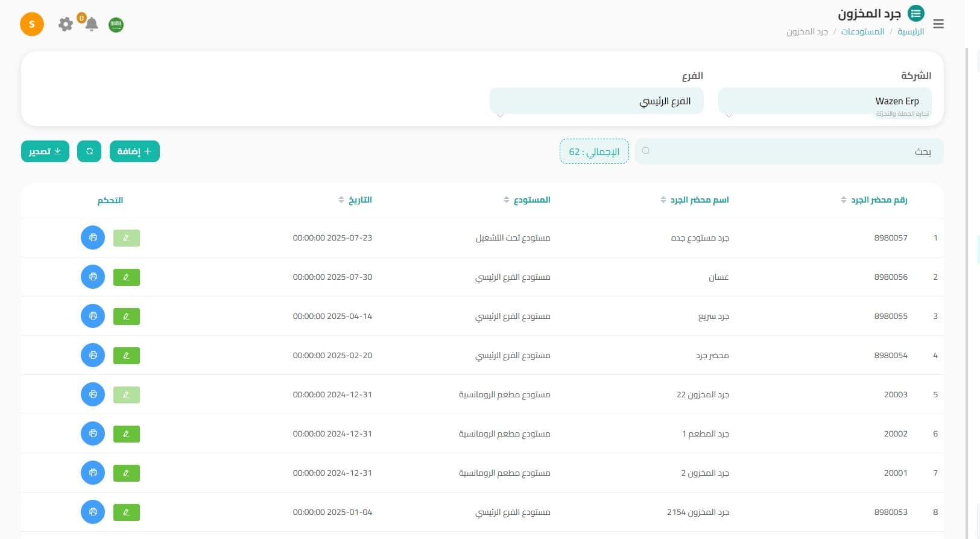The width and height of the screenshot is (980, 539).
Task: Print inventory record 8980053
Action: [x=93, y=512]
